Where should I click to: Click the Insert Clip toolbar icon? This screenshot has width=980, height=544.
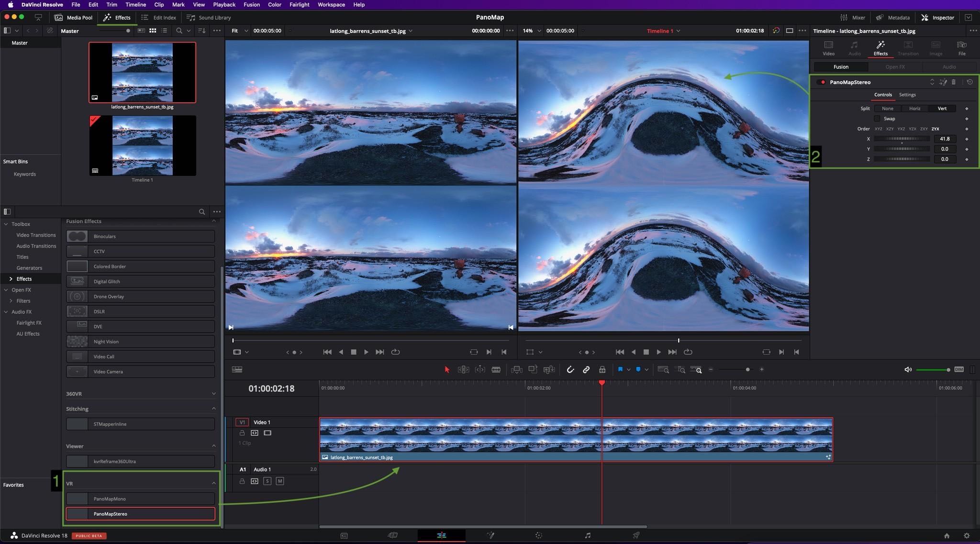(x=516, y=369)
